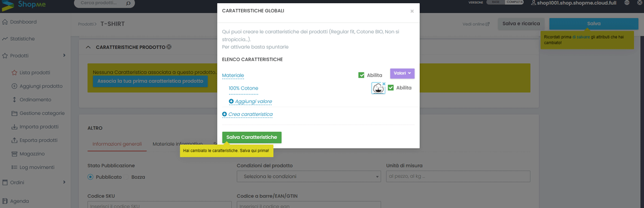Click the Prodotti breadcrumb link
This screenshot has width=644, height=208.
click(85, 24)
